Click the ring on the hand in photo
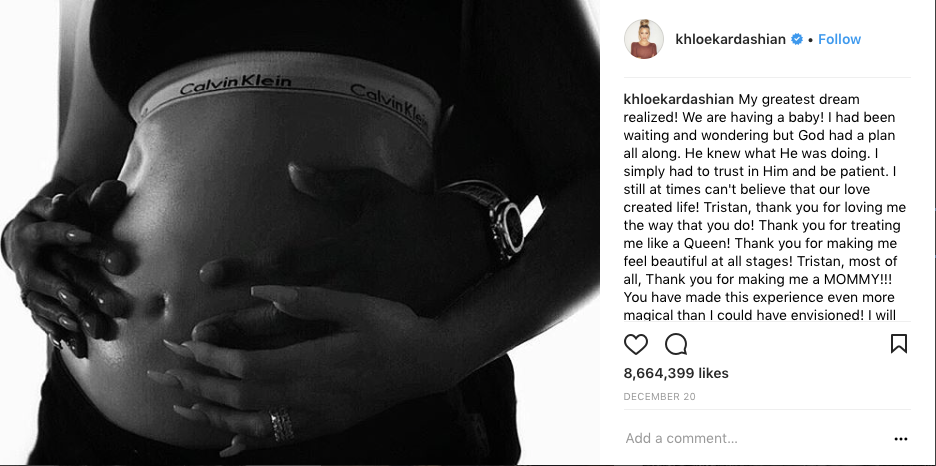The image size is (936, 466). [x=281, y=425]
